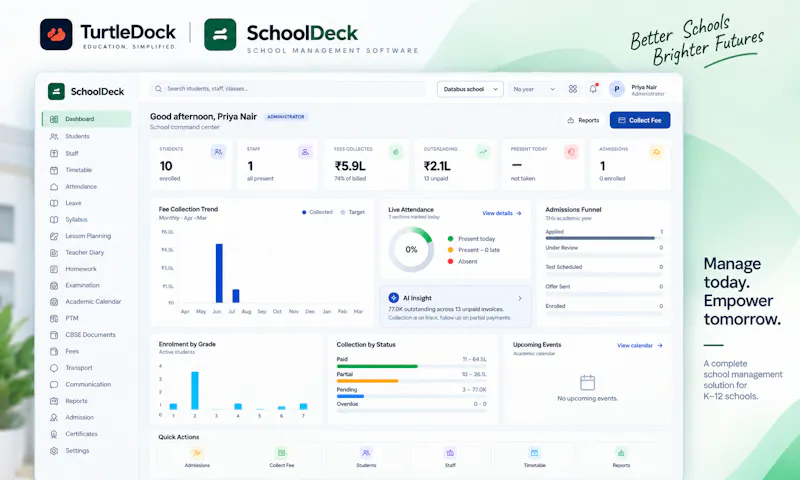Click the CBSE Documents icon

(54, 335)
